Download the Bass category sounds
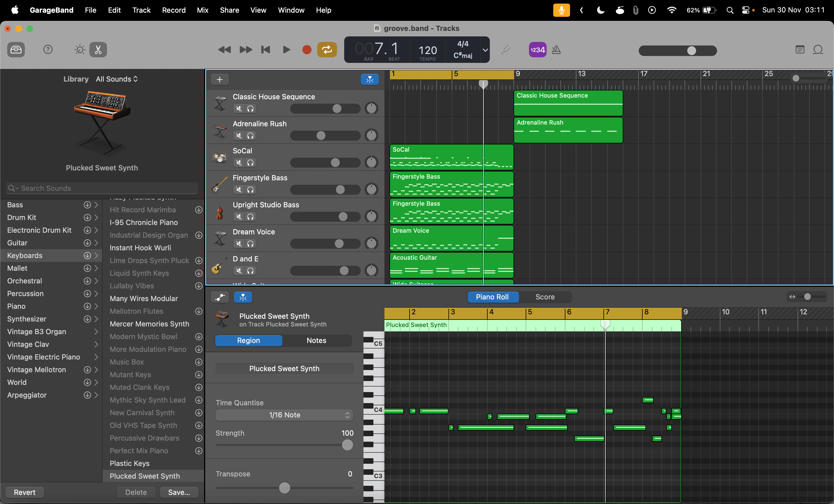 (87, 205)
